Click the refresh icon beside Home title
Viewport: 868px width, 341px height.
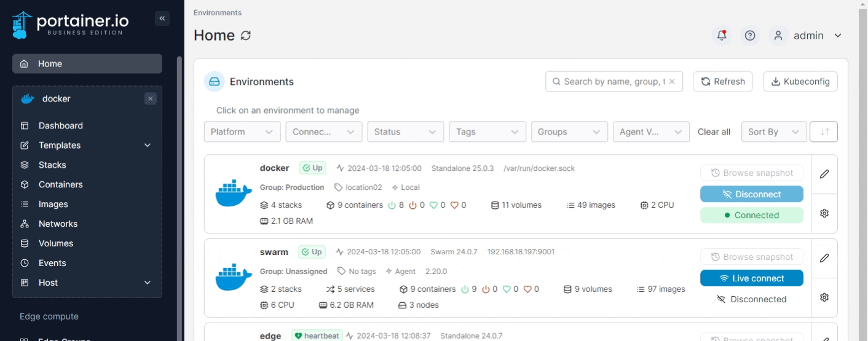[x=246, y=36]
